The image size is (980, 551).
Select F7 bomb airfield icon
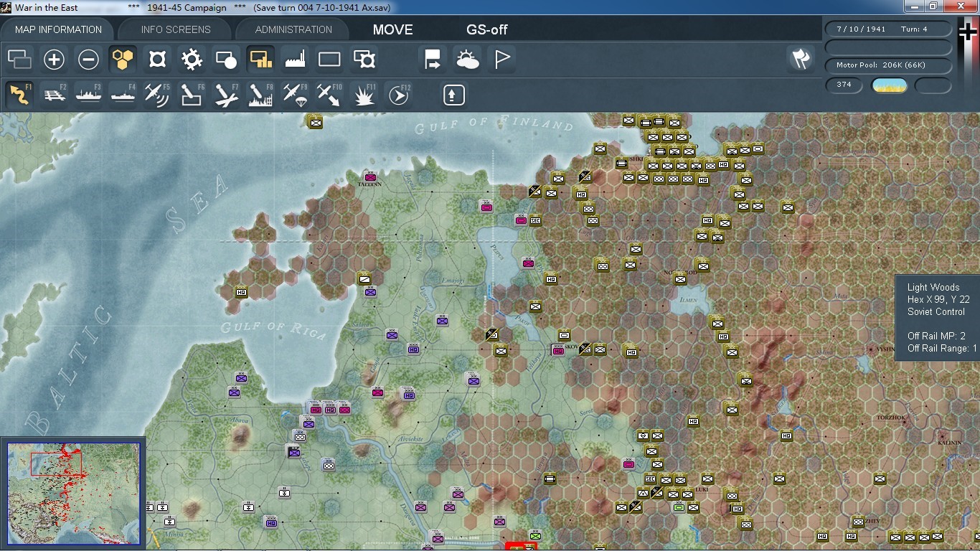(226, 94)
